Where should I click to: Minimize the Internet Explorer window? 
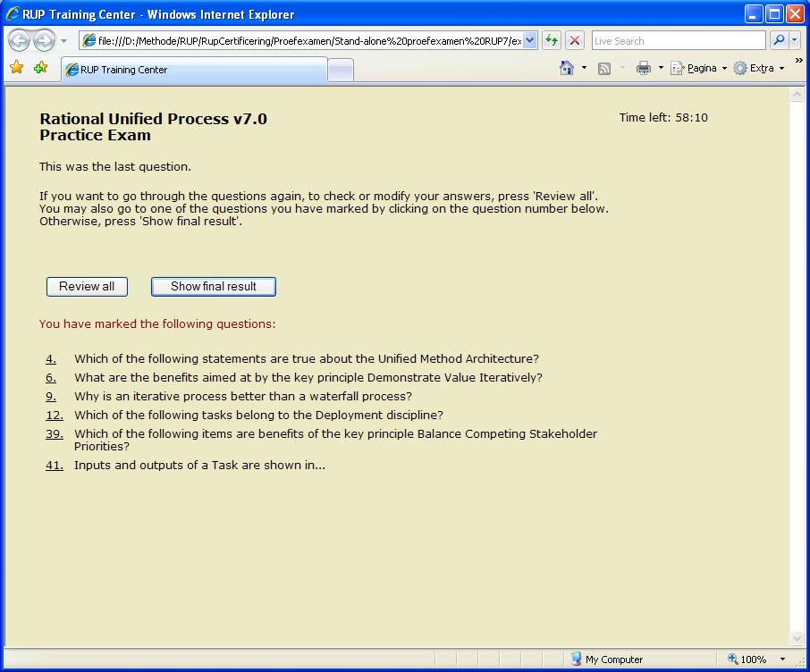(754, 14)
